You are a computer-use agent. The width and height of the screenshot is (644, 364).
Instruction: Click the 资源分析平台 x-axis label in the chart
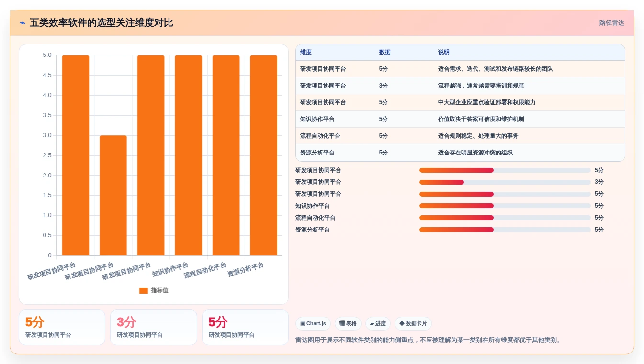click(x=246, y=269)
